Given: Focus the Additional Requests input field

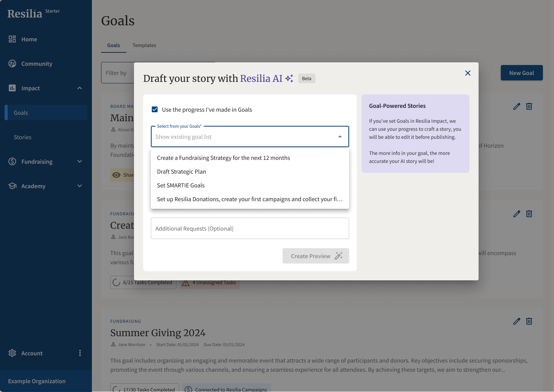Looking at the screenshot, I should [x=250, y=228].
